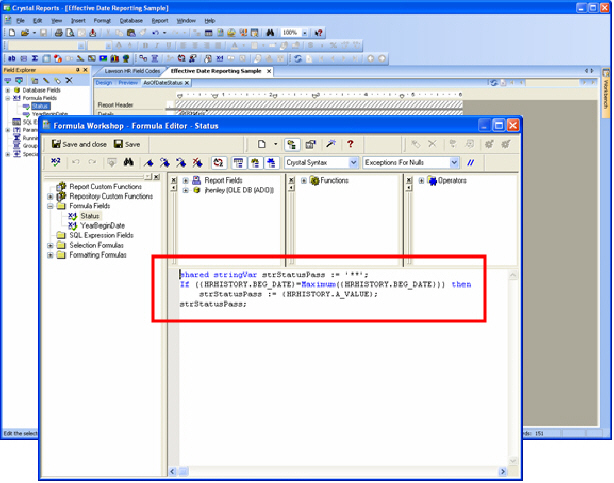Select SQL Expression Fields folder
The width and height of the screenshot is (614, 483).
click(101, 235)
